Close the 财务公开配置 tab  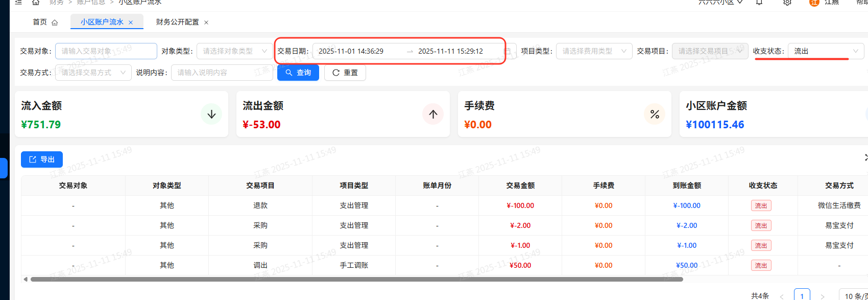coord(206,22)
